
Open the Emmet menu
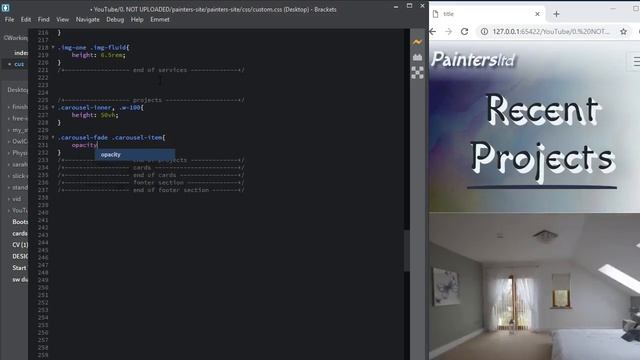(160, 20)
